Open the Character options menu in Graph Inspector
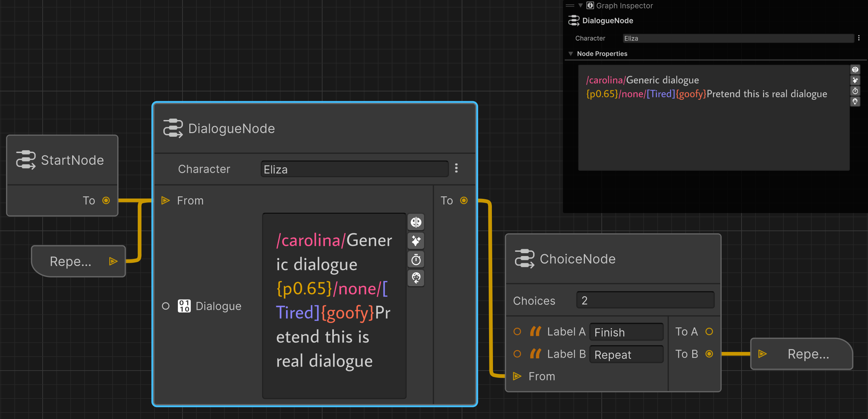The image size is (868, 419). [859, 38]
